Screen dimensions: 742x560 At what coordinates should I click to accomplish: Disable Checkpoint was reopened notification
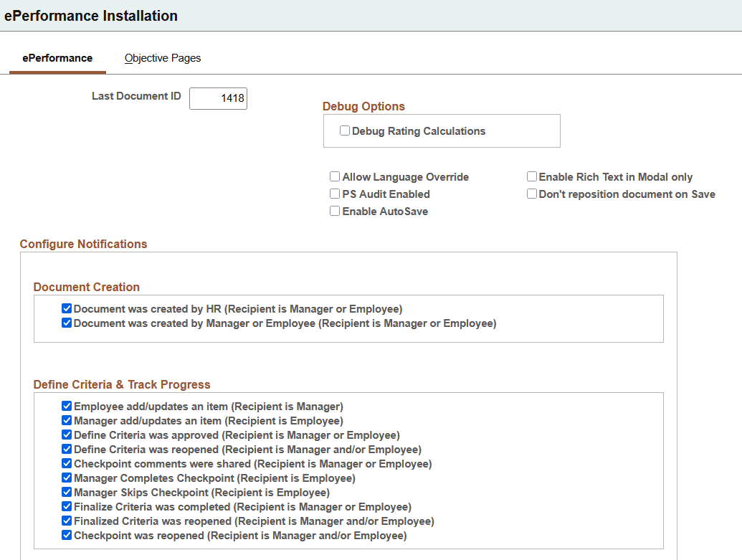(x=67, y=535)
